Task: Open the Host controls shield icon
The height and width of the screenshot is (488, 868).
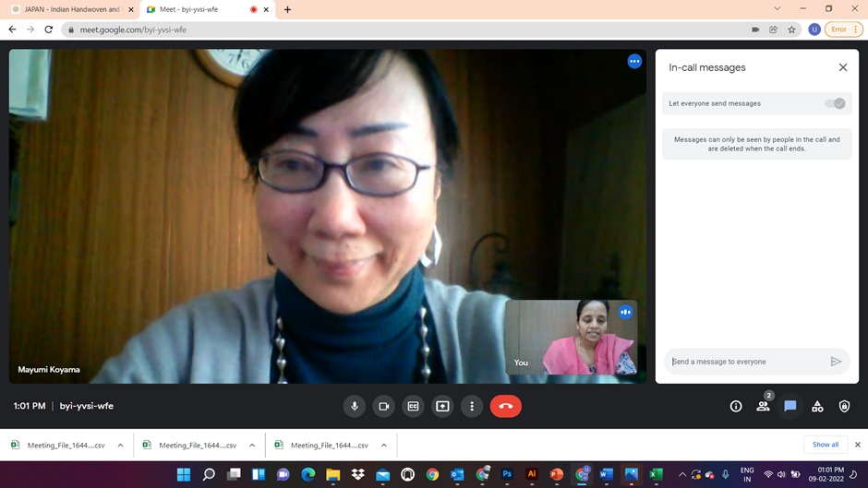Action: pos(844,406)
